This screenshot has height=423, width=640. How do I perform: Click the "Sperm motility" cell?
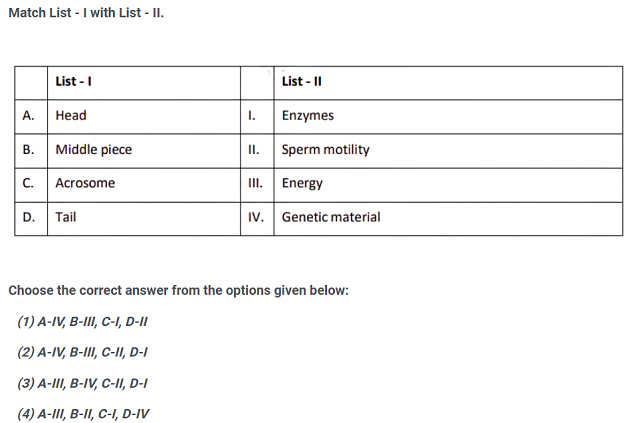pyautogui.click(x=325, y=150)
